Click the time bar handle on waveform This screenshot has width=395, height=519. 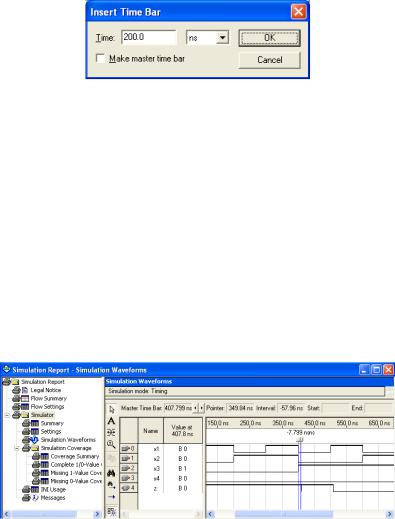pos(300,440)
